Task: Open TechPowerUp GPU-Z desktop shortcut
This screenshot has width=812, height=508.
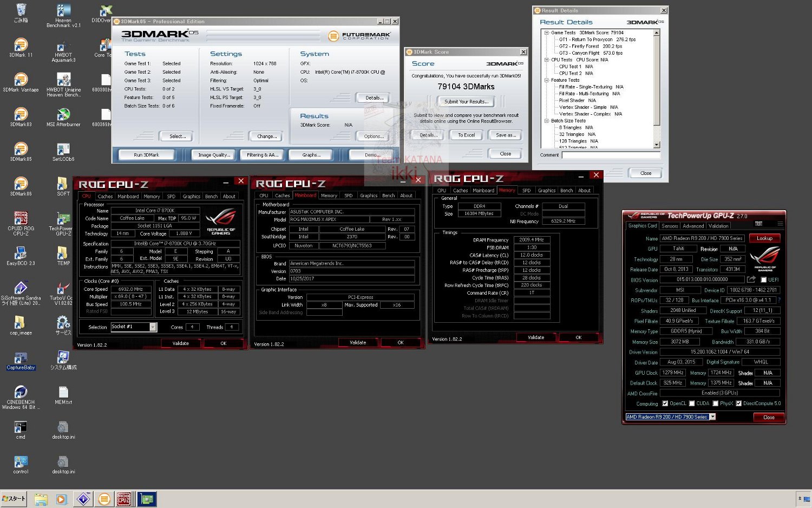Action: tap(63, 224)
